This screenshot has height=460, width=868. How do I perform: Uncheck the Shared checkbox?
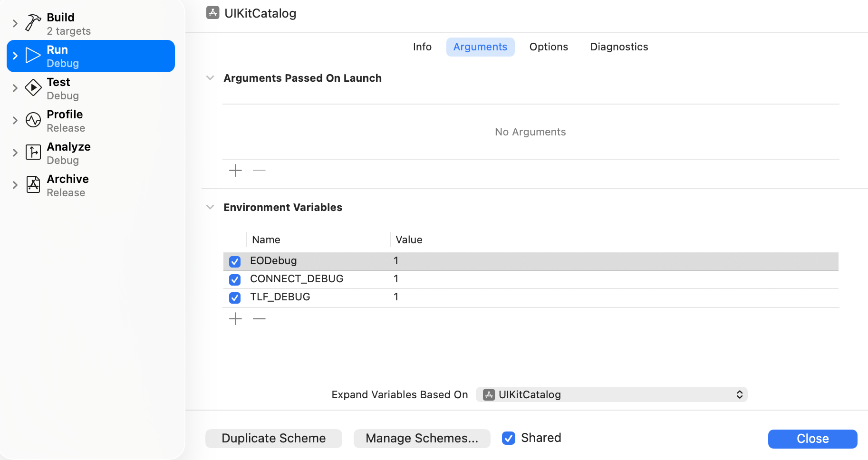[508, 438]
